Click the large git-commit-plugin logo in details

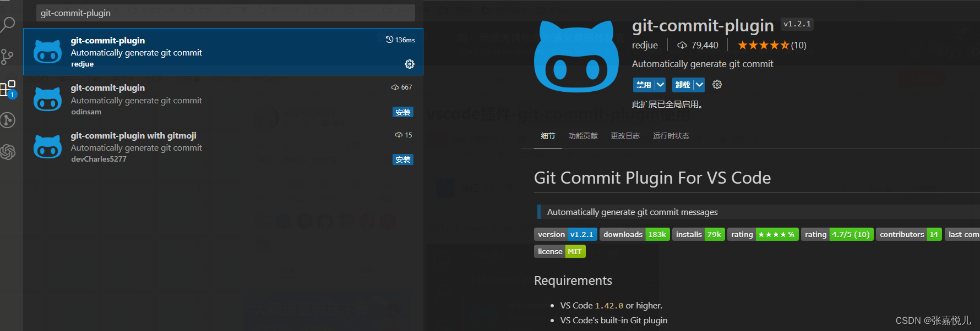coord(576,57)
